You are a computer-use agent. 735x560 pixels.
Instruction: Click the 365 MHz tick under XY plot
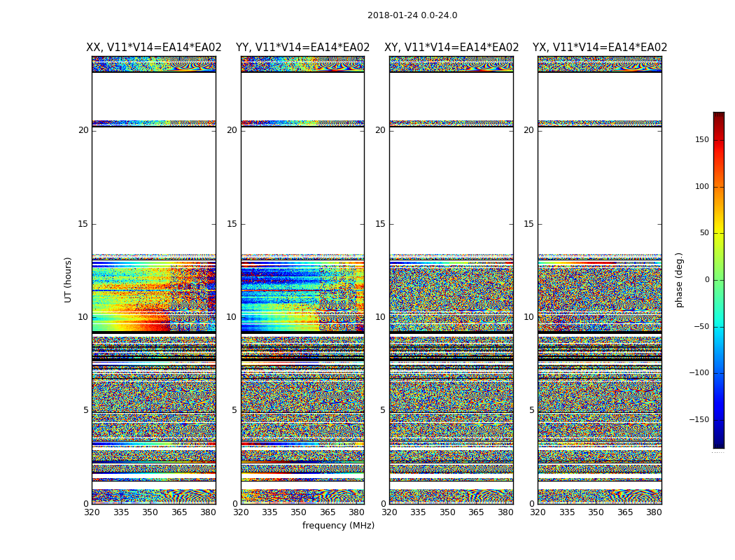(476, 512)
